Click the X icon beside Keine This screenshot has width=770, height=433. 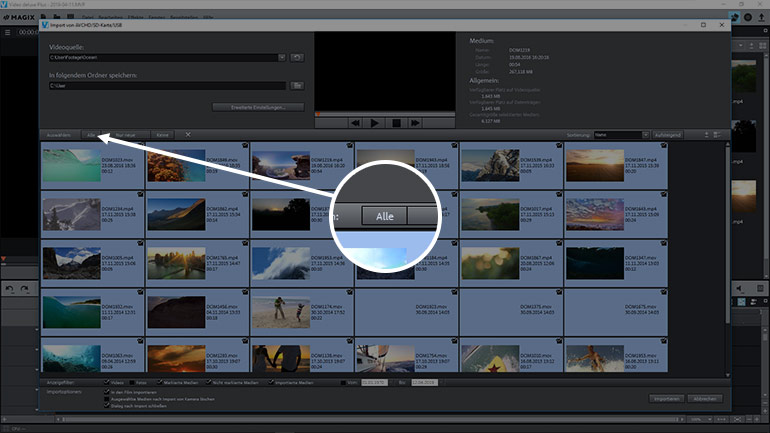pyautogui.click(x=188, y=135)
